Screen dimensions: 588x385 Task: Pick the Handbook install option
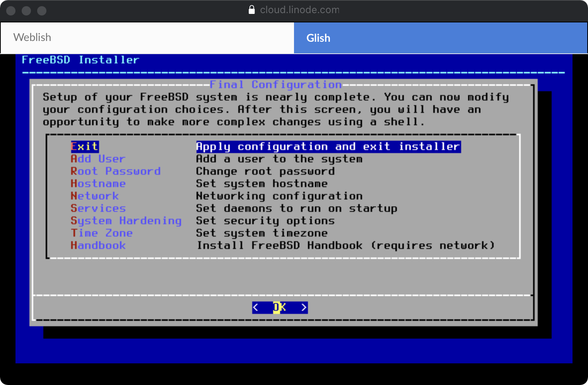[x=98, y=245]
